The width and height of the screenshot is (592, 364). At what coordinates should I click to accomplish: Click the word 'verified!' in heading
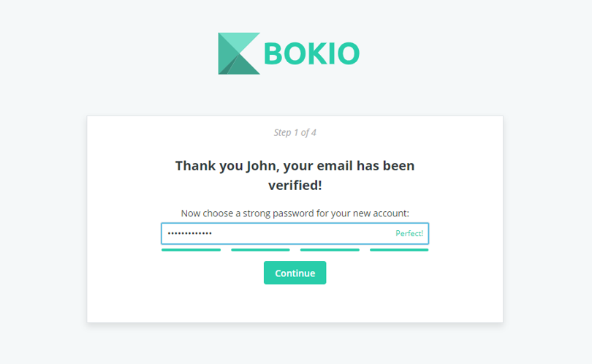pyautogui.click(x=295, y=185)
